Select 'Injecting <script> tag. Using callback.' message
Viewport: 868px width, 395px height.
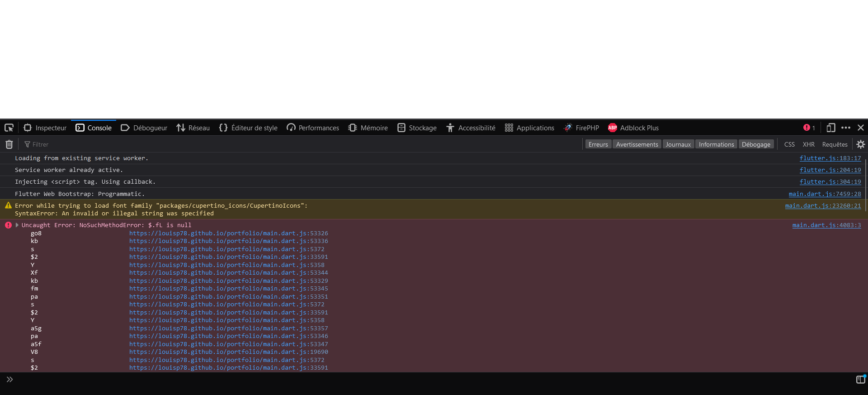click(85, 182)
